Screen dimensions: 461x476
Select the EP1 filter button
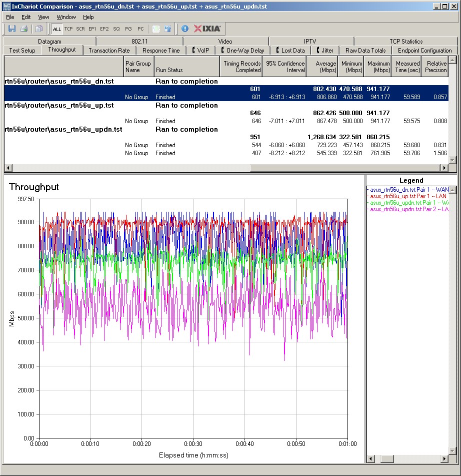[x=92, y=29]
